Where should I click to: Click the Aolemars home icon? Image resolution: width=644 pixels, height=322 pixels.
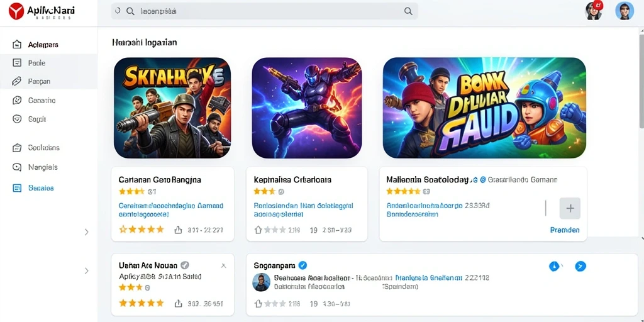(x=17, y=45)
